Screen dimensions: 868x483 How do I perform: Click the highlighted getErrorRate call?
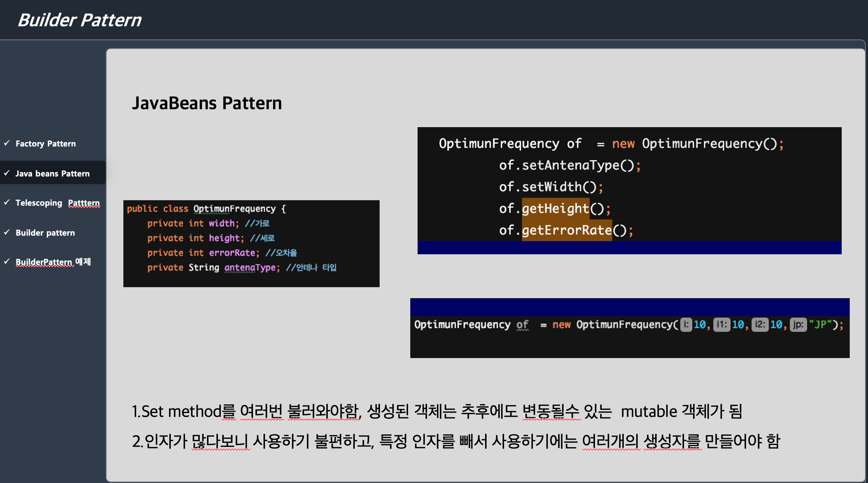[566, 230]
